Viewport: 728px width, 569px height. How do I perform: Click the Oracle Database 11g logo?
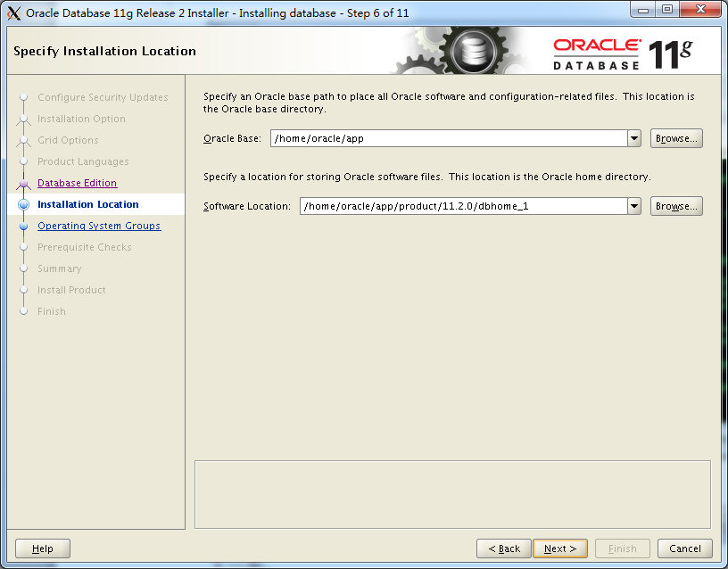pyautogui.click(x=623, y=54)
